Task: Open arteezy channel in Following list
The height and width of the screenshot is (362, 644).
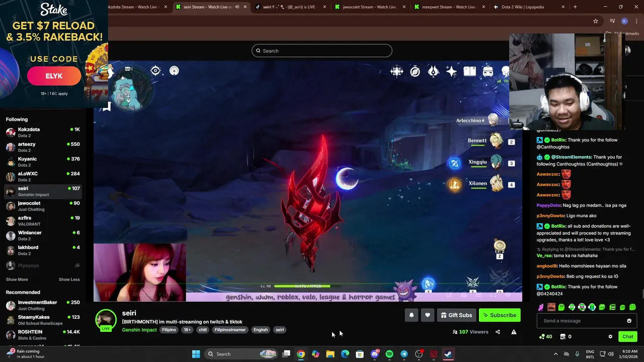Action: click(x=43, y=147)
